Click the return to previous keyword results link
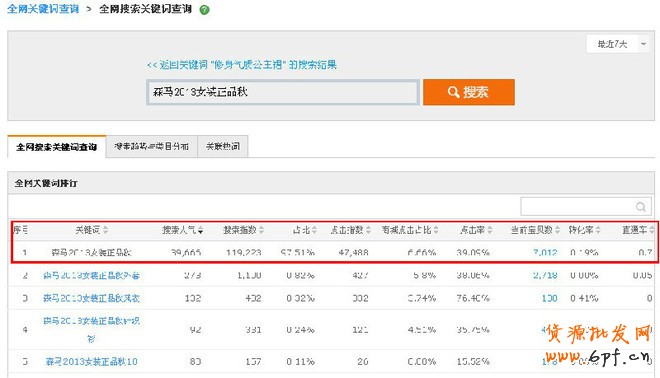Viewport: 660px width, 378px height. pyautogui.click(x=242, y=65)
